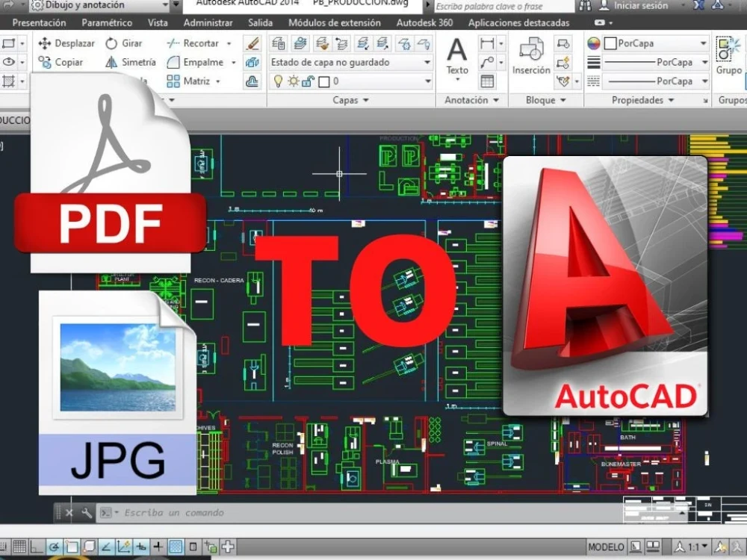747x560 pixels.
Task: Select the ellipse draw tool
Action: [x=8, y=63]
